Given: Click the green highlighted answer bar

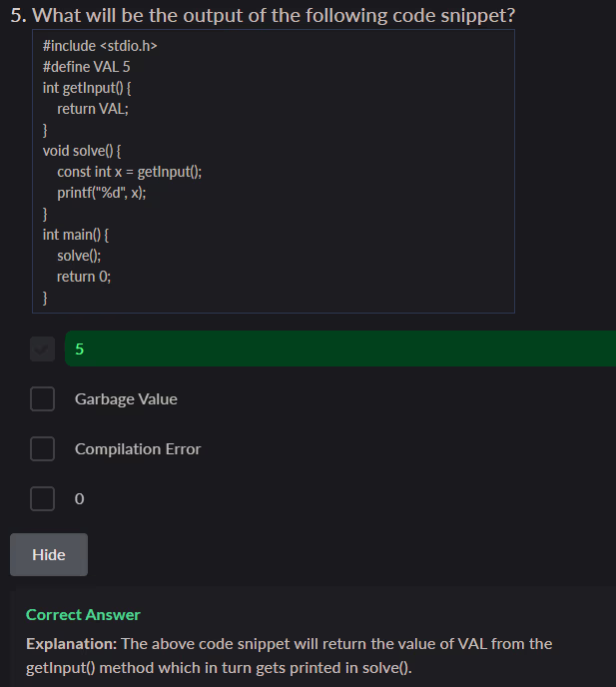Looking at the screenshot, I should coord(339,348).
